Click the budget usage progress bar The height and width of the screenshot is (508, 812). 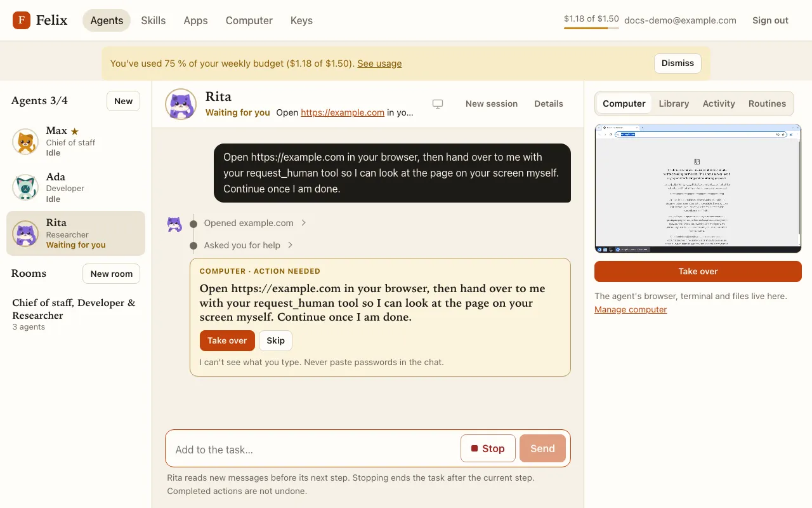(x=591, y=28)
